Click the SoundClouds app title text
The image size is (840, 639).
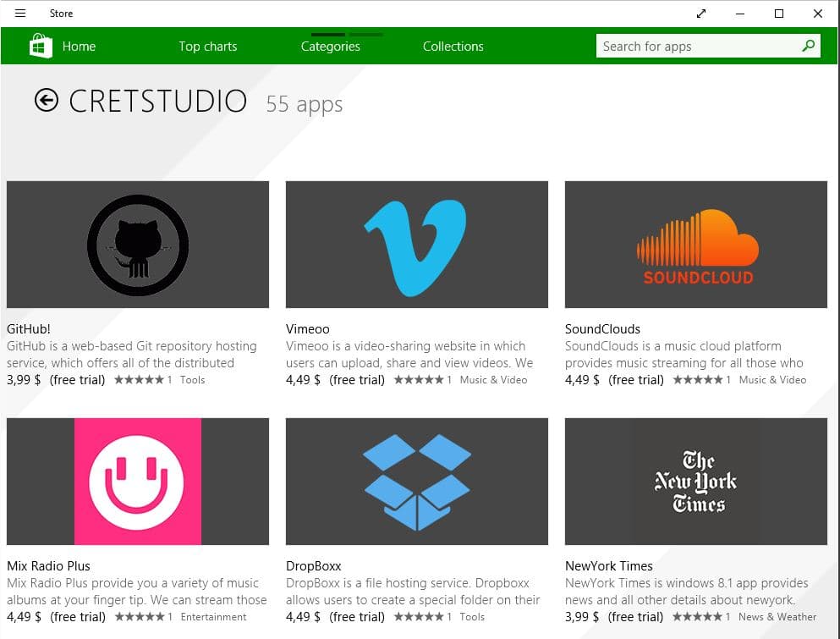[x=602, y=328]
